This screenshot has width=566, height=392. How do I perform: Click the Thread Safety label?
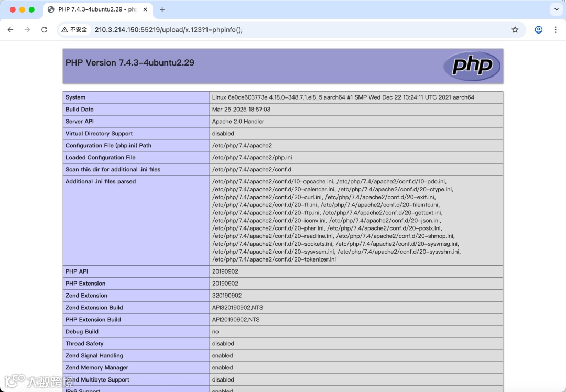pyautogui.click(x=84, y=343)
